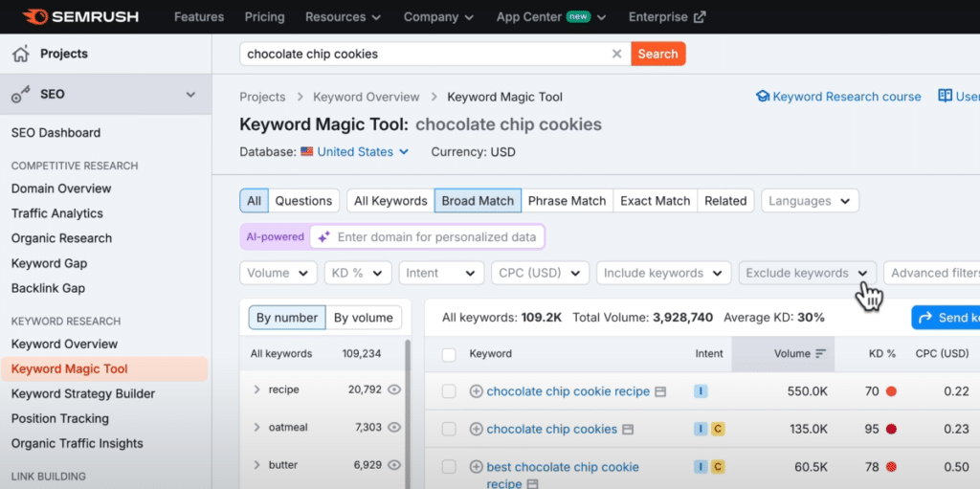Open SERP snapshot icon for best chocolate chip cookie recipe

tap(532, 484)
